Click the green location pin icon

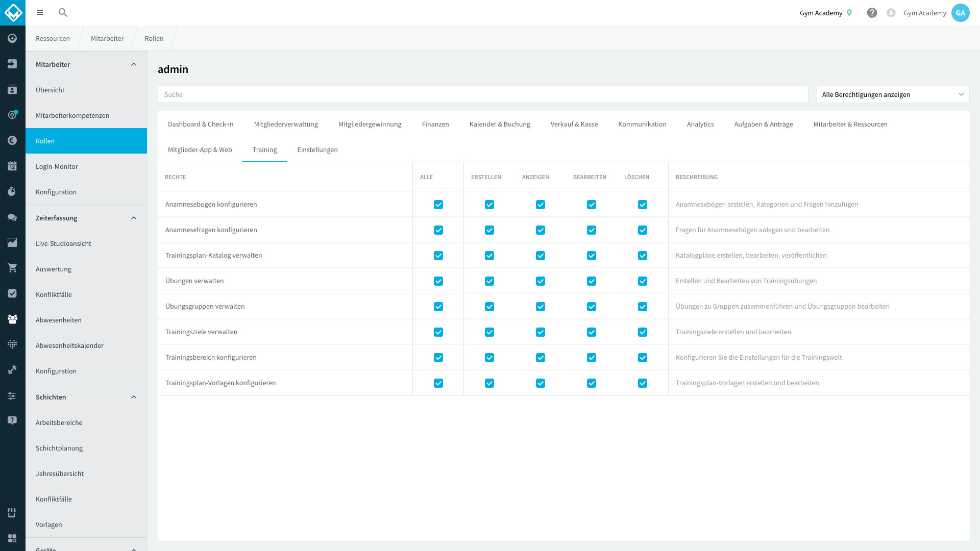coord(849,13)
